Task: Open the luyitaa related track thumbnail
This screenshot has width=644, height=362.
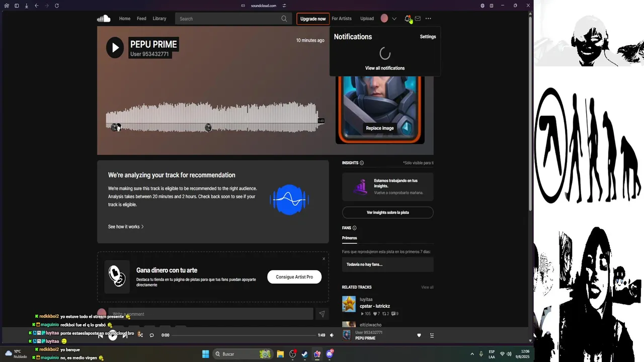Action: tap(349, 304)
